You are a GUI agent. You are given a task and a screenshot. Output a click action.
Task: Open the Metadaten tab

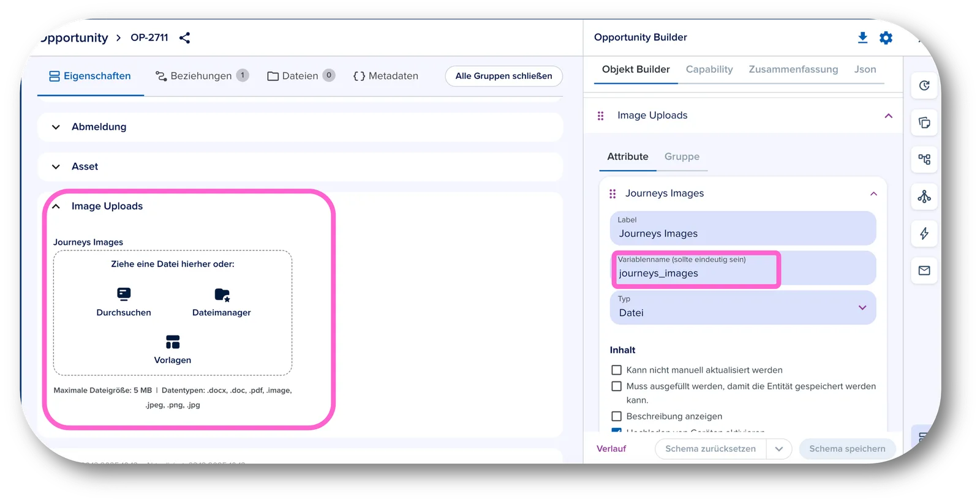pos(386,76)
